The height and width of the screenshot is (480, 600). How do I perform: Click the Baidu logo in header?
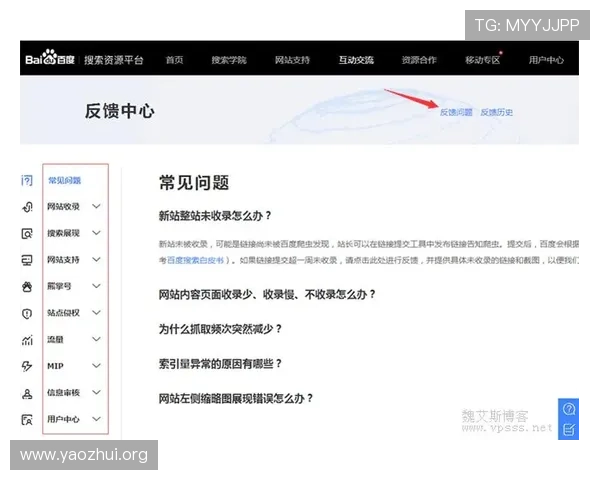point(50,58)
